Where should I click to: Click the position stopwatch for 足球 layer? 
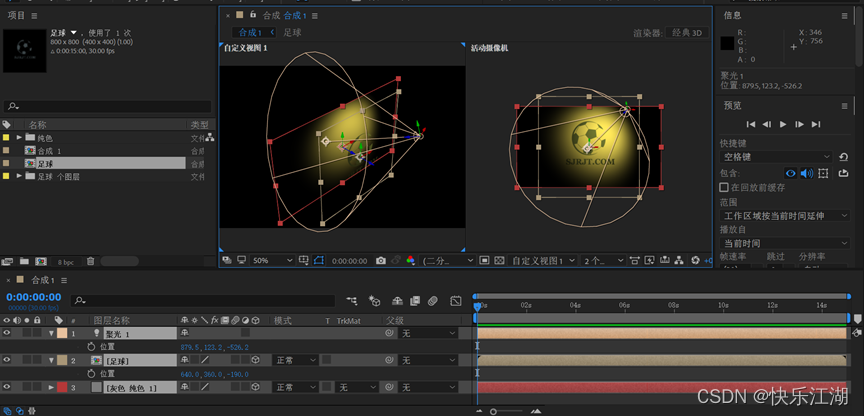tap(91, 374)
